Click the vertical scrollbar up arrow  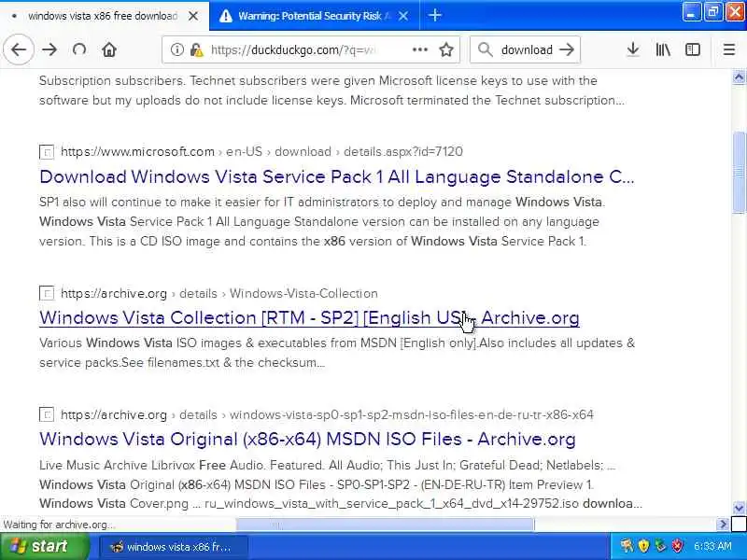739,77
